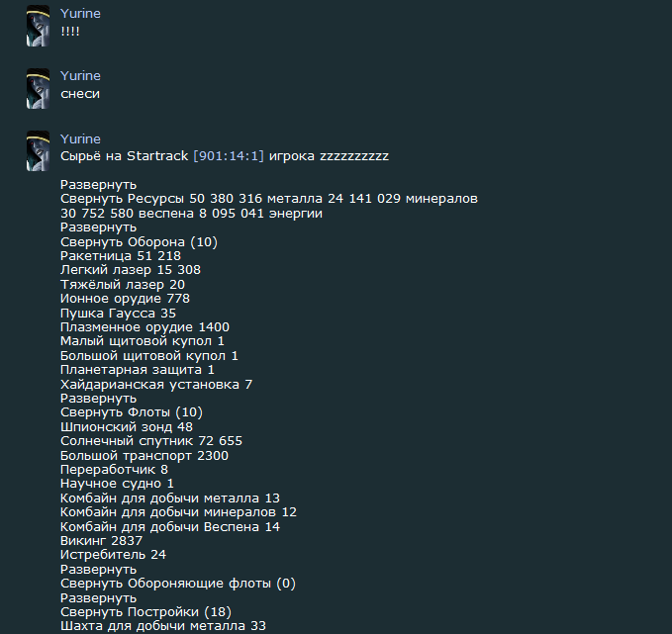
Task: Click the Солнечный спутник 72 655 entry
Action: coord(151,441)
